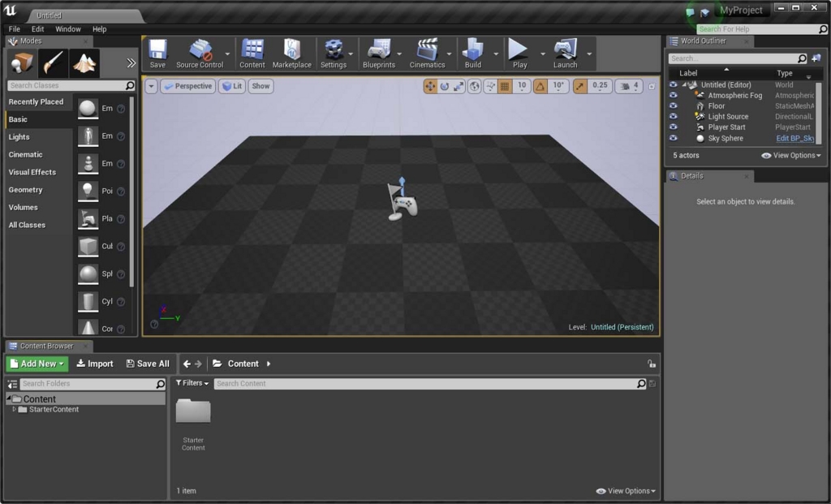The image size is (831, 504).
Task: Open the Lit view mode menu
Action: coord(232,86)
